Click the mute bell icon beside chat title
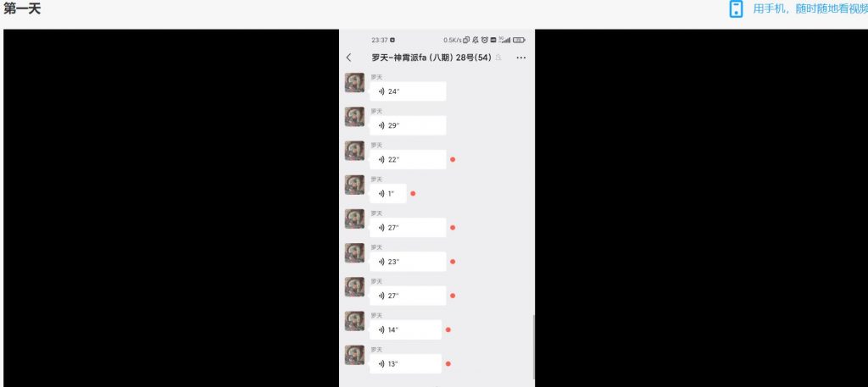This screenshot has height=387, width=868. click(498, 58)
